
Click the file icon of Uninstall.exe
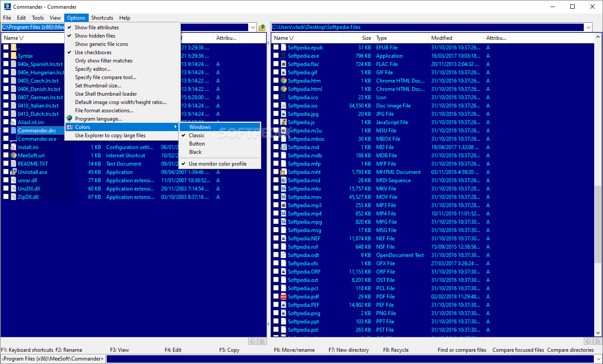(x=14, y=172)
